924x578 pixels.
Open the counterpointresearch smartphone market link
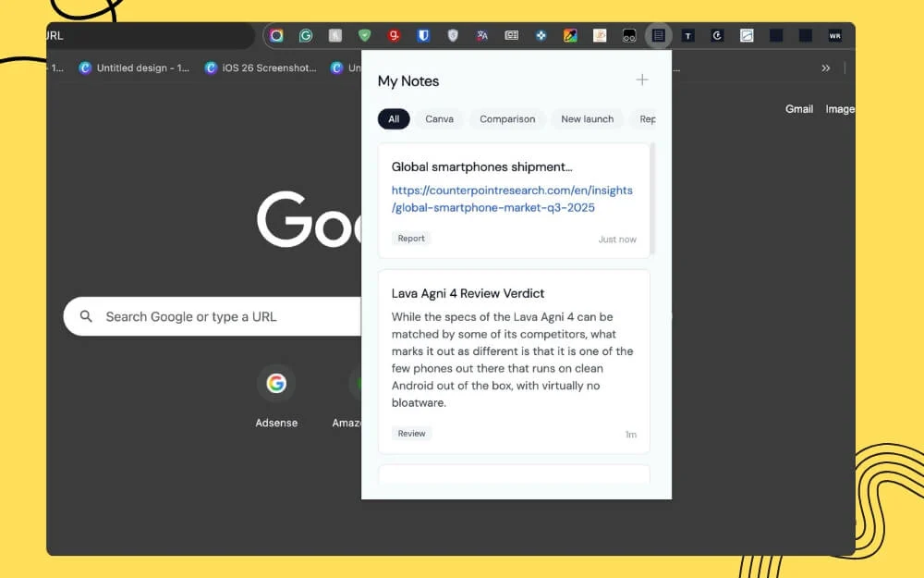tap(512, 199)
